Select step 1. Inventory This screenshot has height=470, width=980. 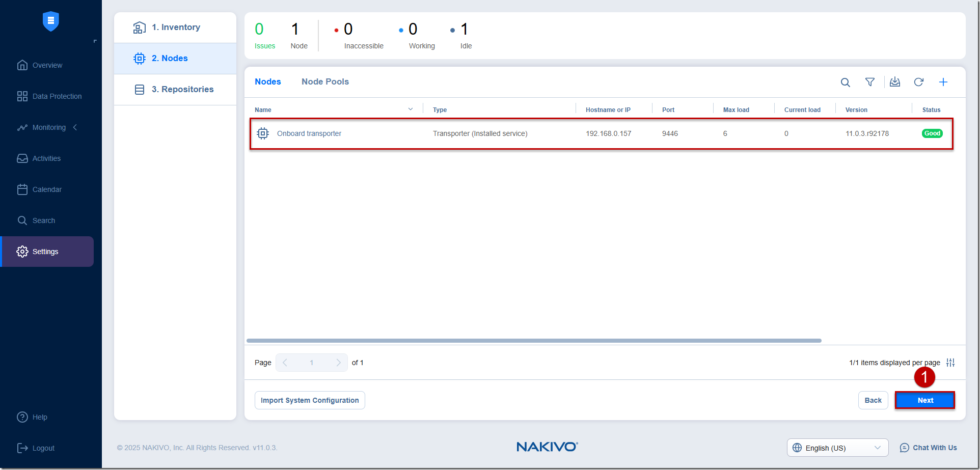[175, 27]
